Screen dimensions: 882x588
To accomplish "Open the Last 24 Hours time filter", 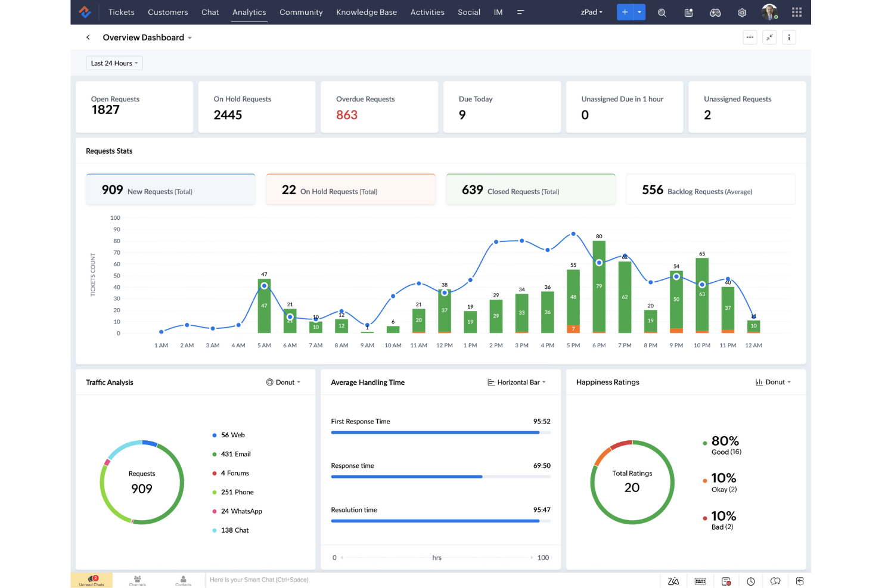I will pos(114,63).
